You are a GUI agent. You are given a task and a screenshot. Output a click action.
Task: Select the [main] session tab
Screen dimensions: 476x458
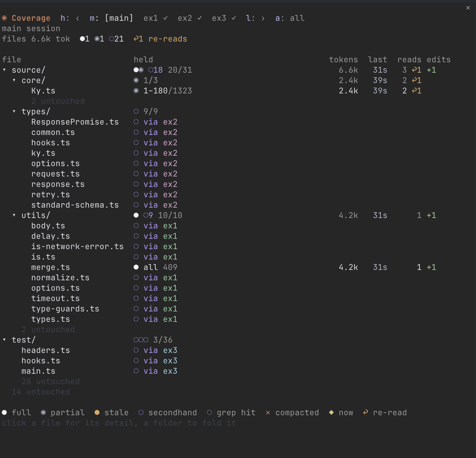pos(119,18)
